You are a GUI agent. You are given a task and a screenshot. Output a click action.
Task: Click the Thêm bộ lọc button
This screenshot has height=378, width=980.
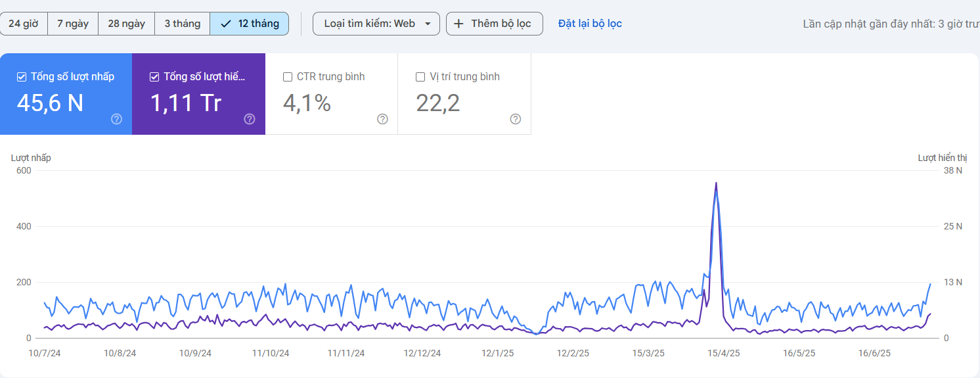(495, 24)
